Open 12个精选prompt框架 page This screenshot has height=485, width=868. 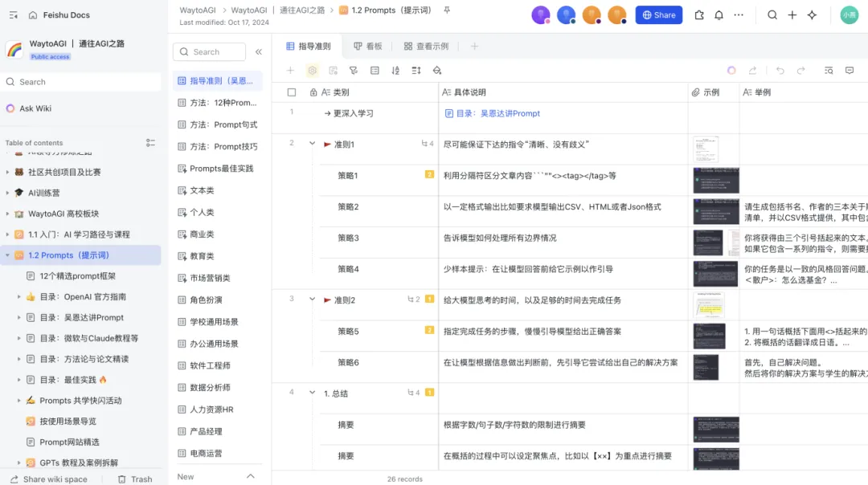[77, 276]
